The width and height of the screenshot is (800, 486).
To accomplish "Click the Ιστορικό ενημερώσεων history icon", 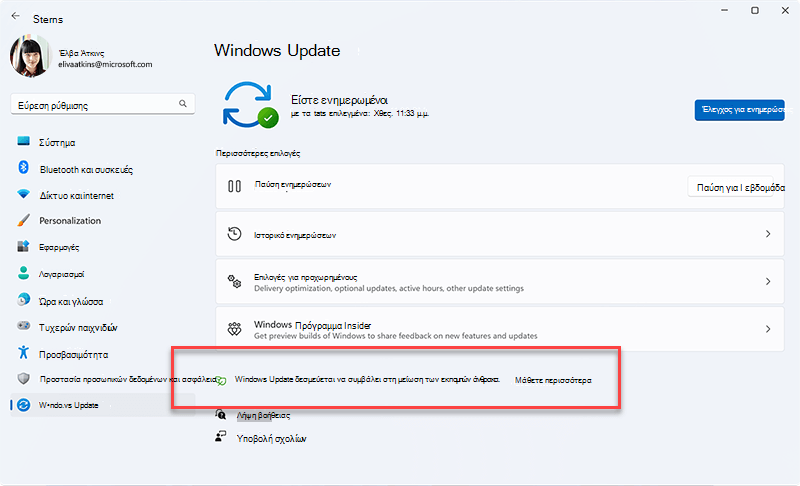I will pyautogui.click(x=234, y=234).
